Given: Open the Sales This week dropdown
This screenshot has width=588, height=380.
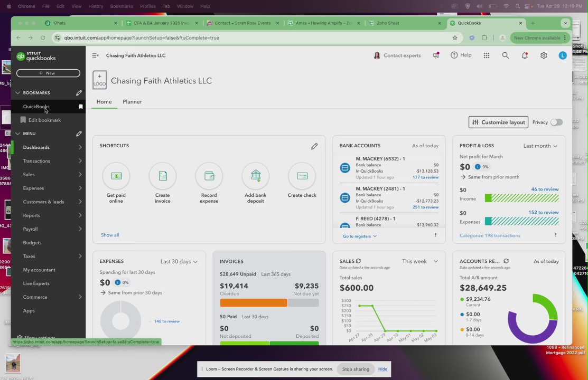Looking at the screenshot, I should [420, 261].
